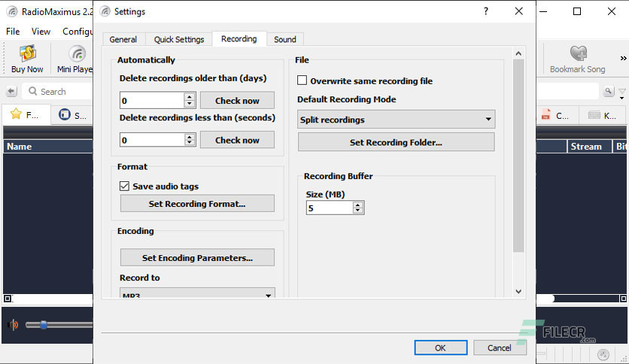The height and width of the screenshot is (364, 629).
Task: Open the Record to format dropdown
Action: (197, 293)
